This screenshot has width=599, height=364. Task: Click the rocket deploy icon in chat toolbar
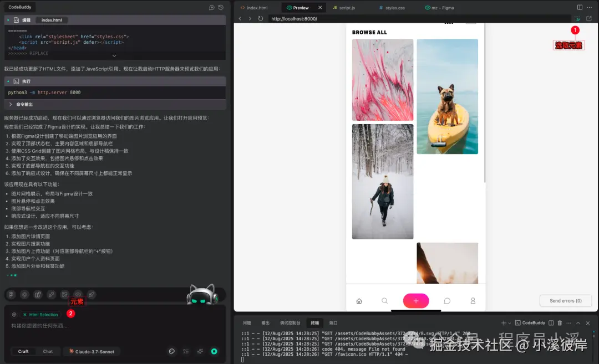pos(92,295)
